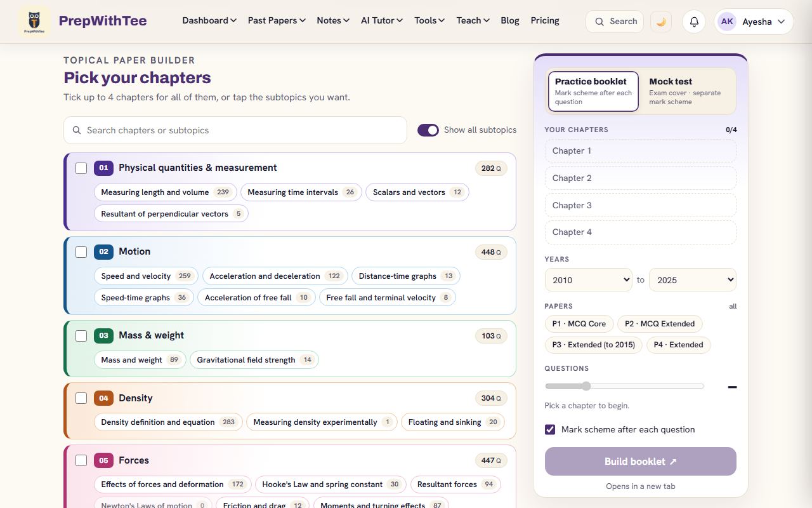Turn off Show all subtopics switch
This screenshot has width=812, height=508.
[428, 130]
